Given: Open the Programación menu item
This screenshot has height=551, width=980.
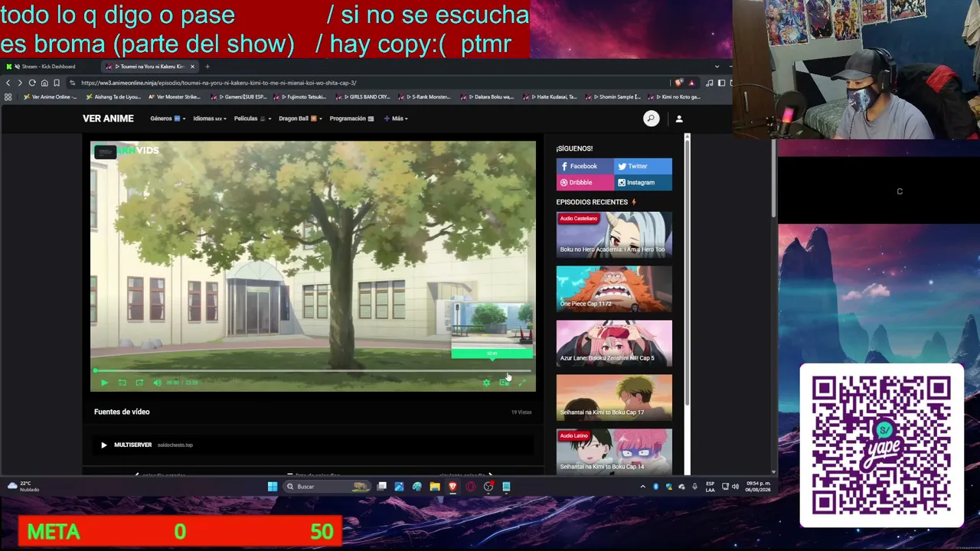Looking at the screenshot, I should point(351,119).
